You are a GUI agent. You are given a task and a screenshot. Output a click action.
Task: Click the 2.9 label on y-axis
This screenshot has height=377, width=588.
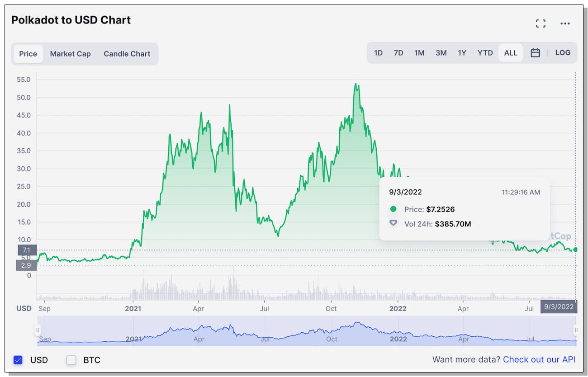tap(26, 265)
